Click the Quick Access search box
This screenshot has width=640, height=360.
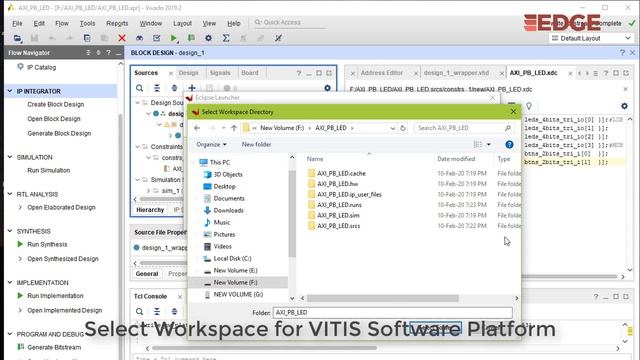(x=289, y=22)
